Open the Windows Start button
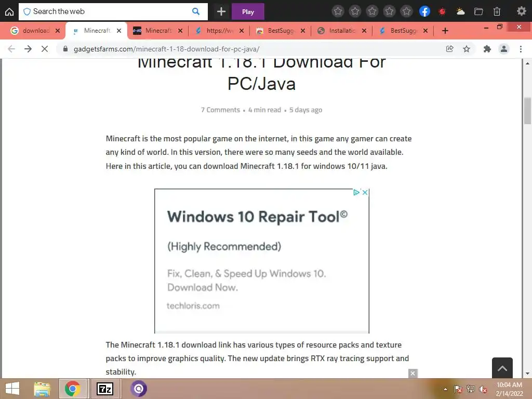 [12, 389]
